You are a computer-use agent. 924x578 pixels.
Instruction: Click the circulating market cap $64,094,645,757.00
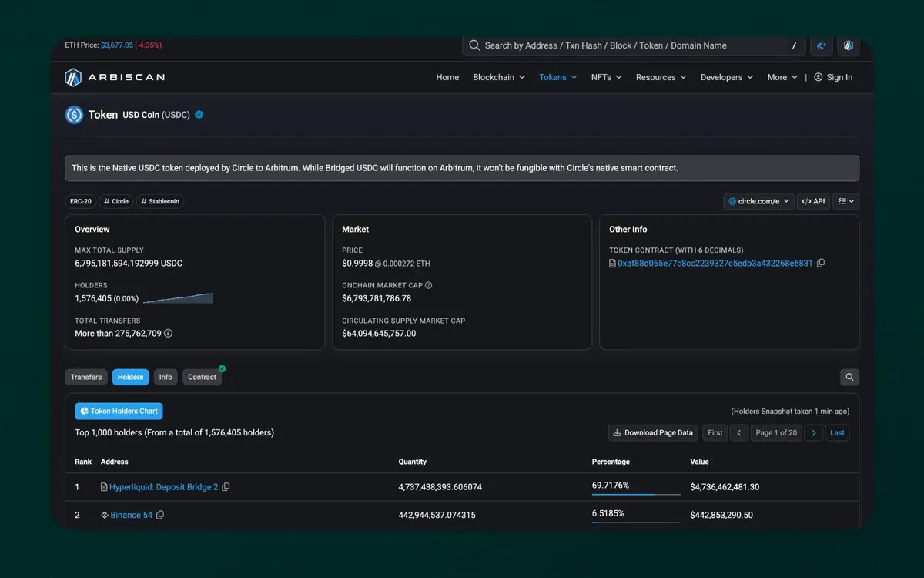tap(379, 334)
